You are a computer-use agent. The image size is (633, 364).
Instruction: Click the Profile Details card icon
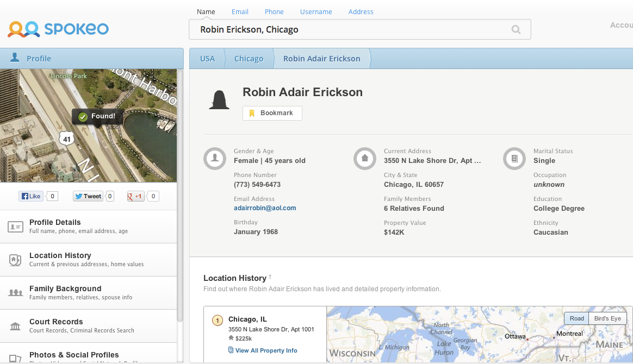pyautogui.click(x=15, y=227)
